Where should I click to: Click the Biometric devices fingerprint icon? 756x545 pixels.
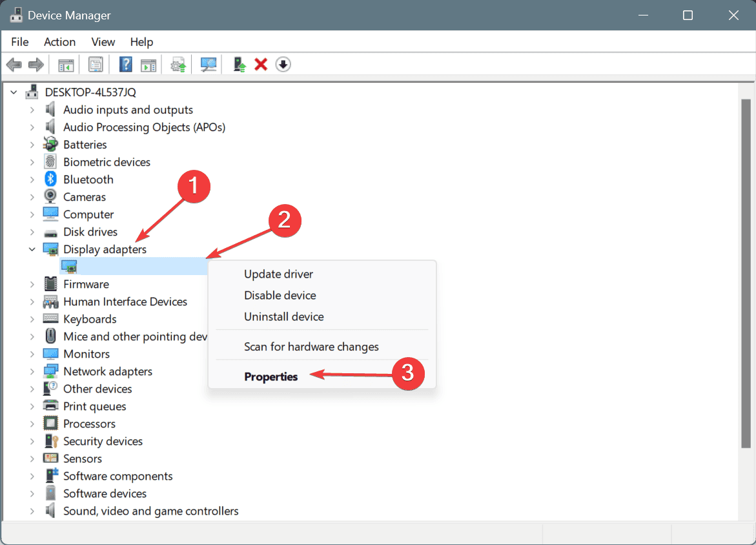[x=50, y=161]
